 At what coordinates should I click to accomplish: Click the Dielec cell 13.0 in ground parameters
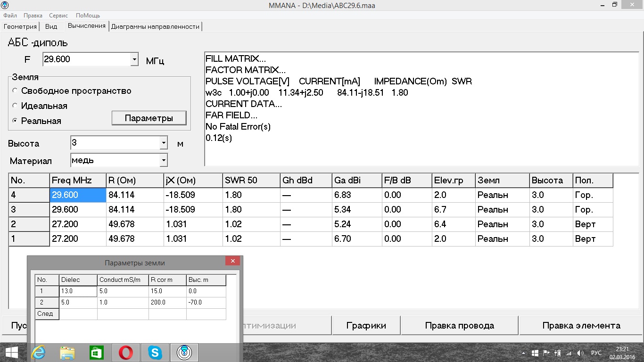coord(78,291)
